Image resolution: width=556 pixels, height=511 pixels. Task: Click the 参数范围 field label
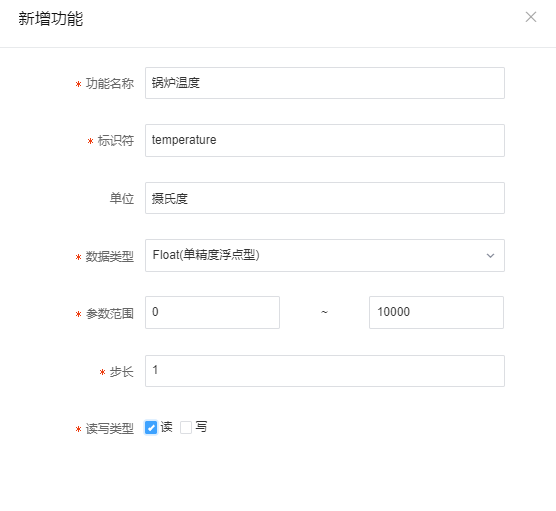(x=110, y=313)
